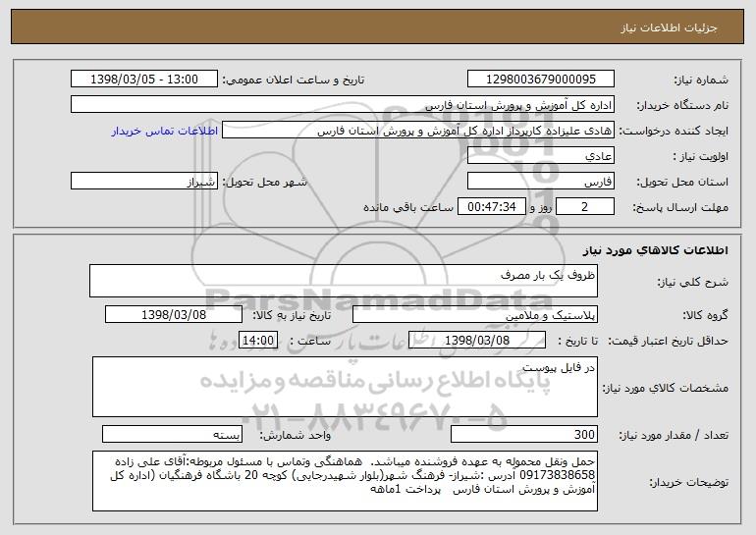Click the label 'تاریخ نیاز به کالا'

pos(292,315)
